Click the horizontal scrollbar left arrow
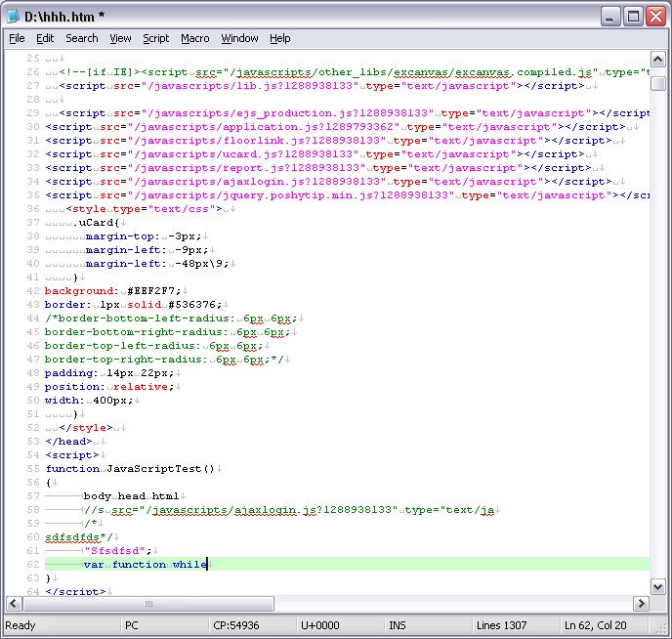Screen dimensions: 672x639 [14, 604]
